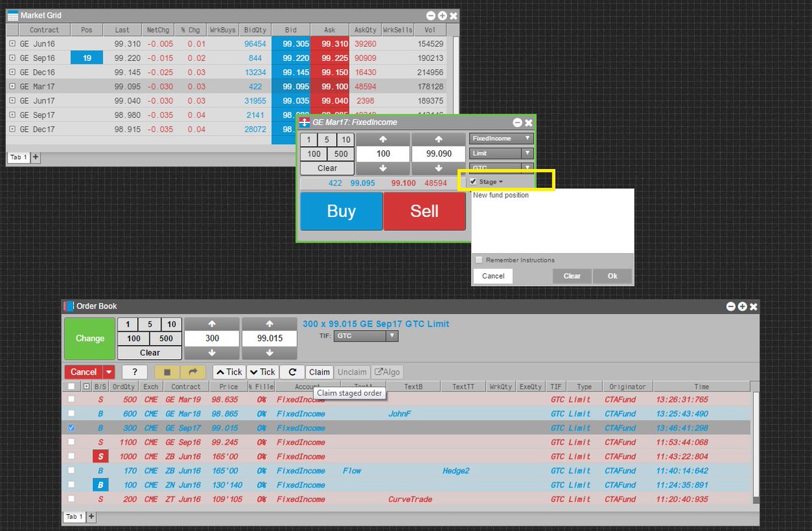Open the FixedIncome account dropdown
The image size is (812, 531).
click(x=501, y=139)
